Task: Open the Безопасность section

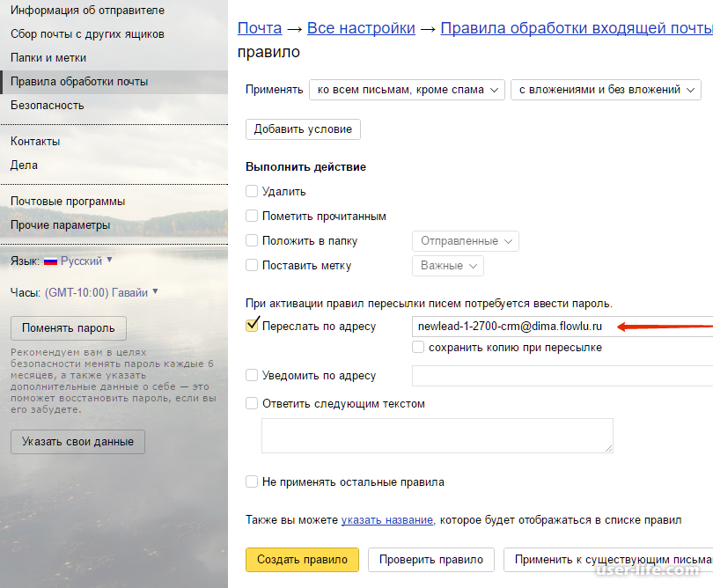Action: pos(48,105)
